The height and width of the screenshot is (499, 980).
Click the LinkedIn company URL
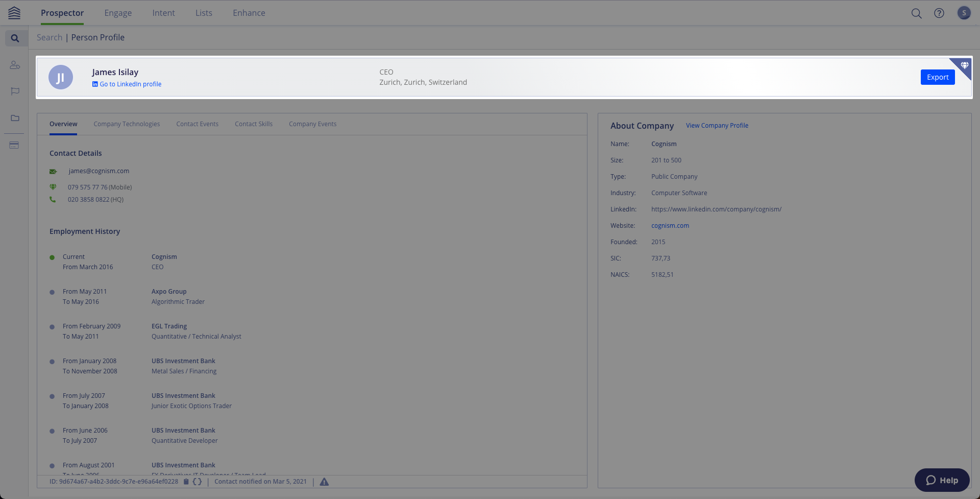[716, 209]
